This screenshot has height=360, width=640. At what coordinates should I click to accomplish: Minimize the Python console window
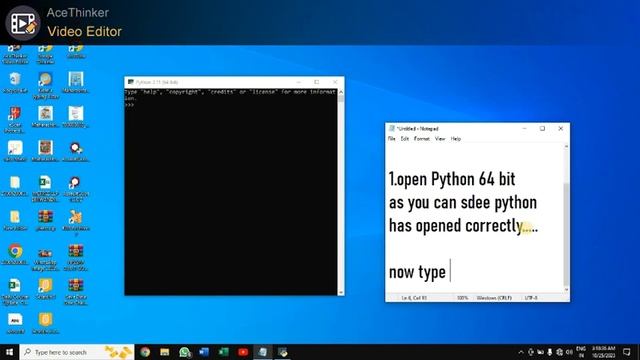coord(298,82)
